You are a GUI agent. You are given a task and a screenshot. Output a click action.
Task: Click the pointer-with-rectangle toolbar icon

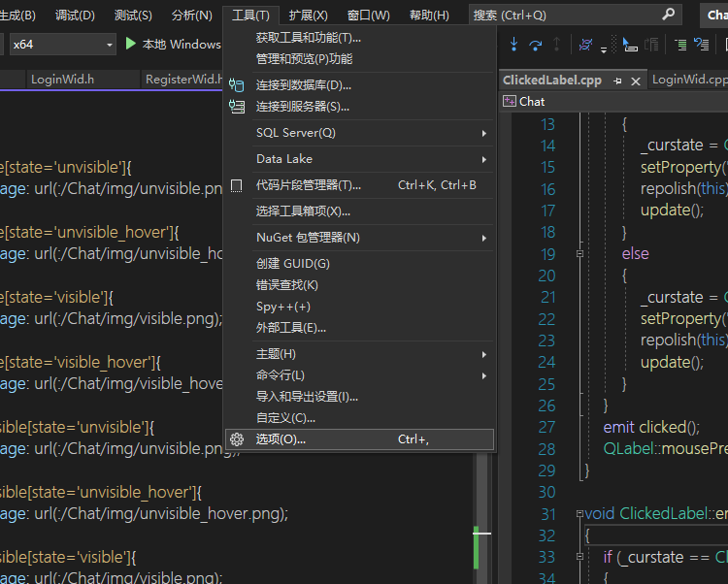pyautogui.click(x=630, y=45)
